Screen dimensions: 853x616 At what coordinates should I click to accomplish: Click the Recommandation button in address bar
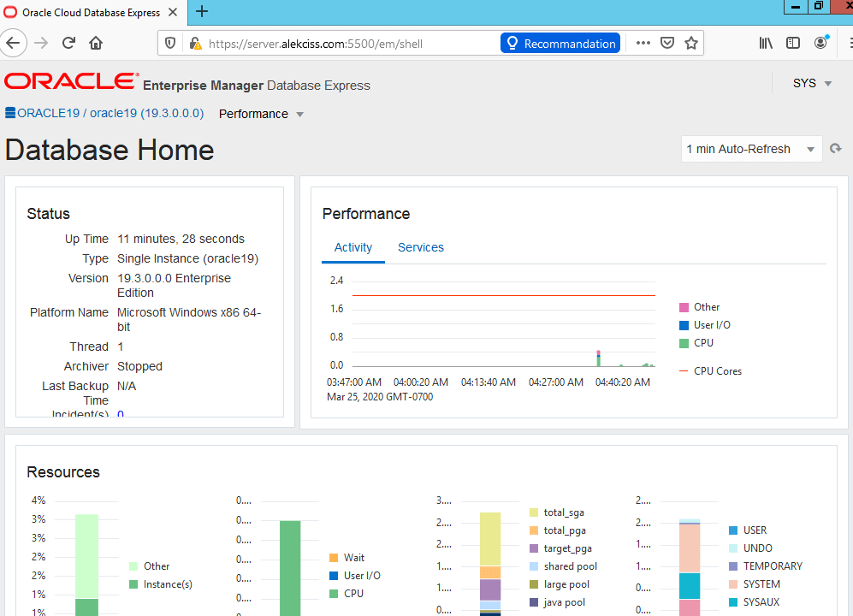coord(560,44)
